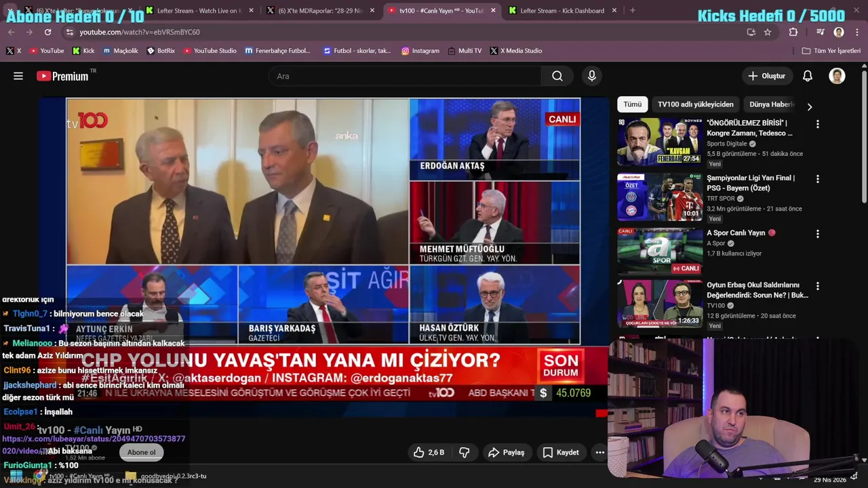
Task: Open X Media Studio bookmark
Action: click(515, 51)
